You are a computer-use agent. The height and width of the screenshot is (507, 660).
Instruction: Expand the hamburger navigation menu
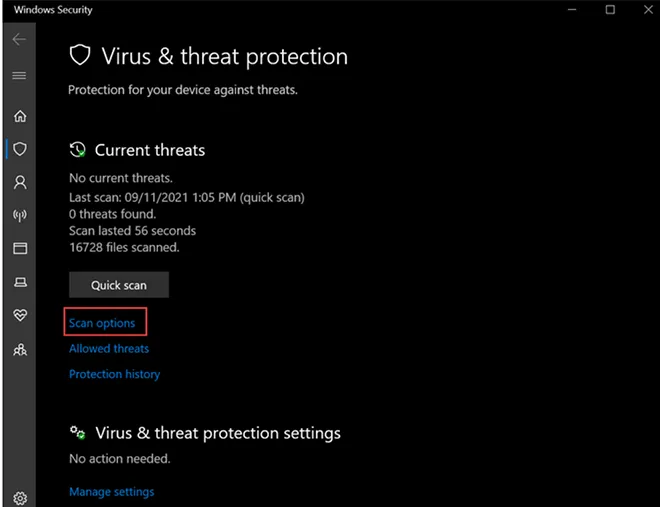[x=19, y=76]
